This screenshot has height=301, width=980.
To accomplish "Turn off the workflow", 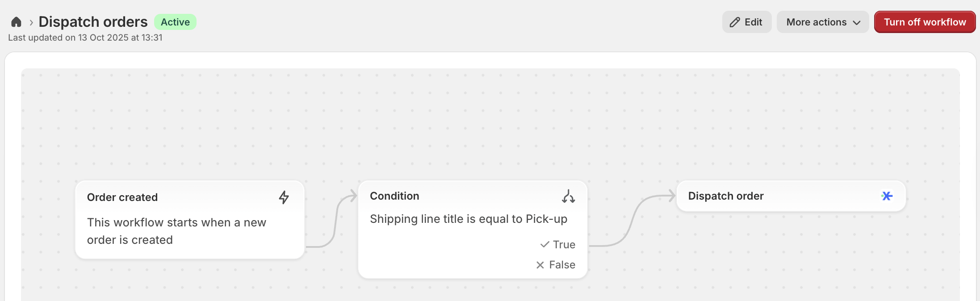I will click(925, 22).
